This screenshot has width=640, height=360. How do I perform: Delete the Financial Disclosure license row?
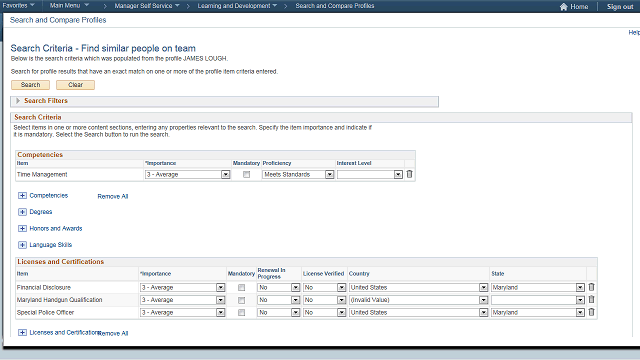pyautogui.click(x=591, y=287)
